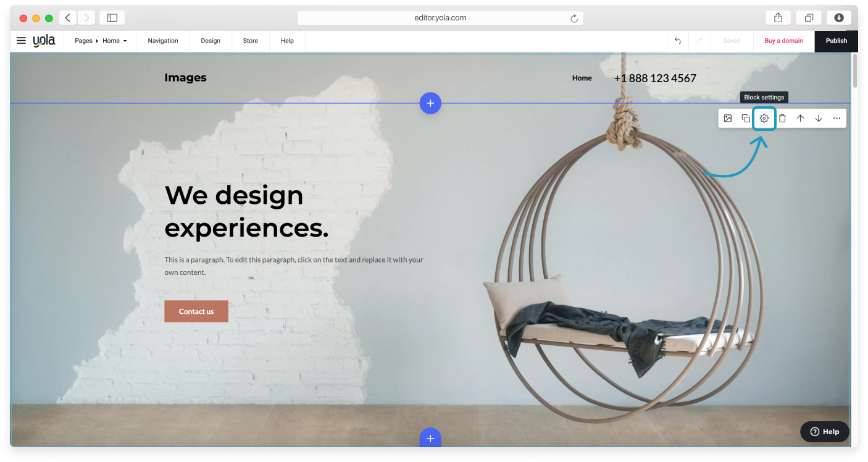Click the Buy a domain link

click(x=783, y=41)
